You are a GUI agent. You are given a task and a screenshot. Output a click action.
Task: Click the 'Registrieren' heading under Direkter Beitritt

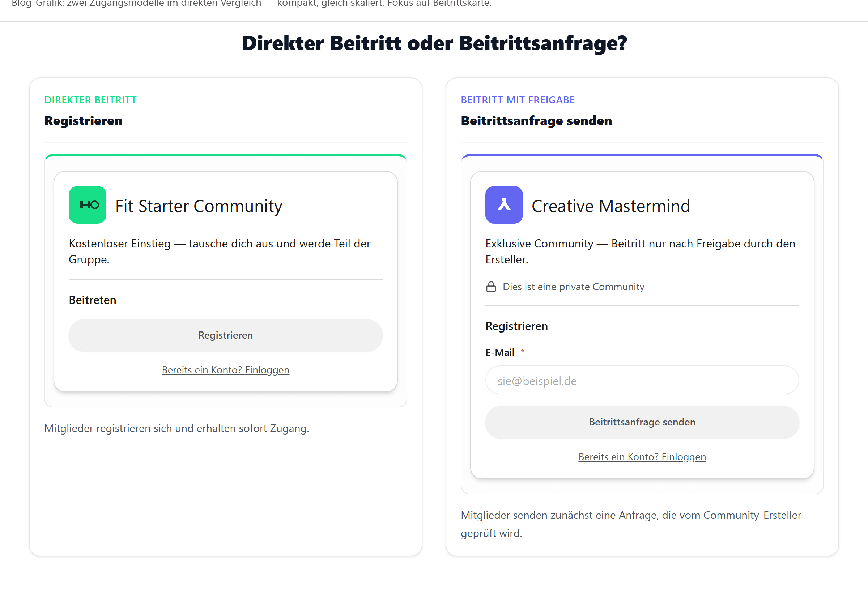click(x=83, y=121)
